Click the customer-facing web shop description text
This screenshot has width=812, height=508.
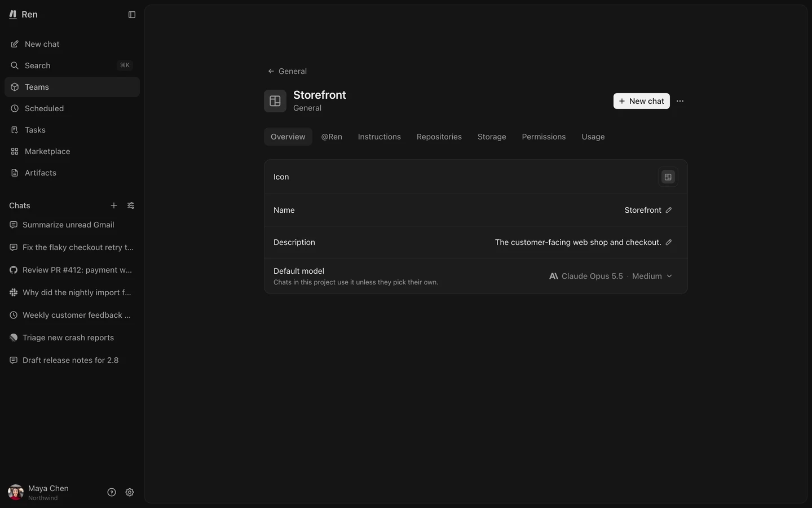(x=578, y=242)
